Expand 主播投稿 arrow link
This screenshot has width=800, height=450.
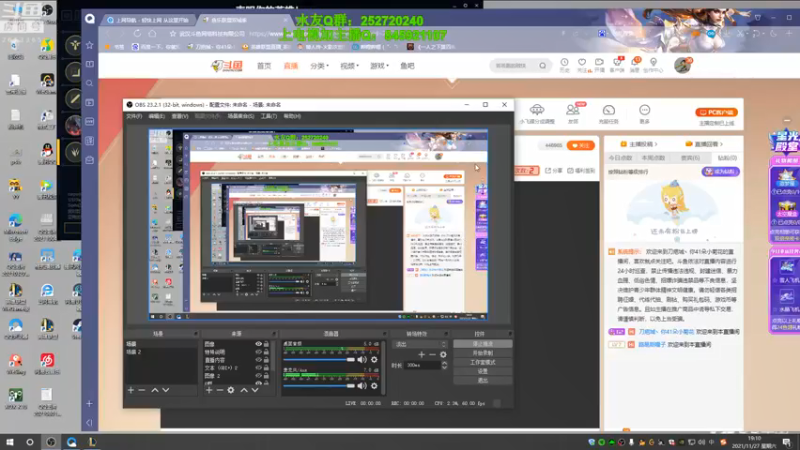pos(641,144)
